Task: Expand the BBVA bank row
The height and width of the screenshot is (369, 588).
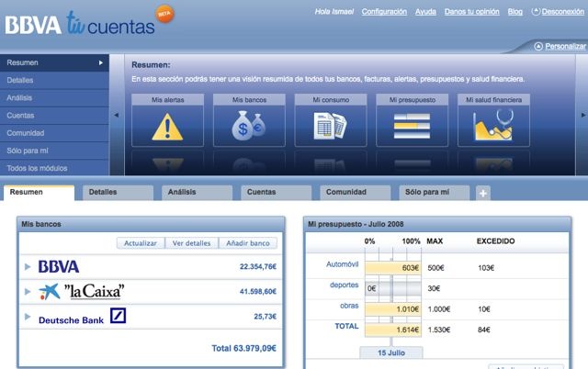Action: coord(28,266)
